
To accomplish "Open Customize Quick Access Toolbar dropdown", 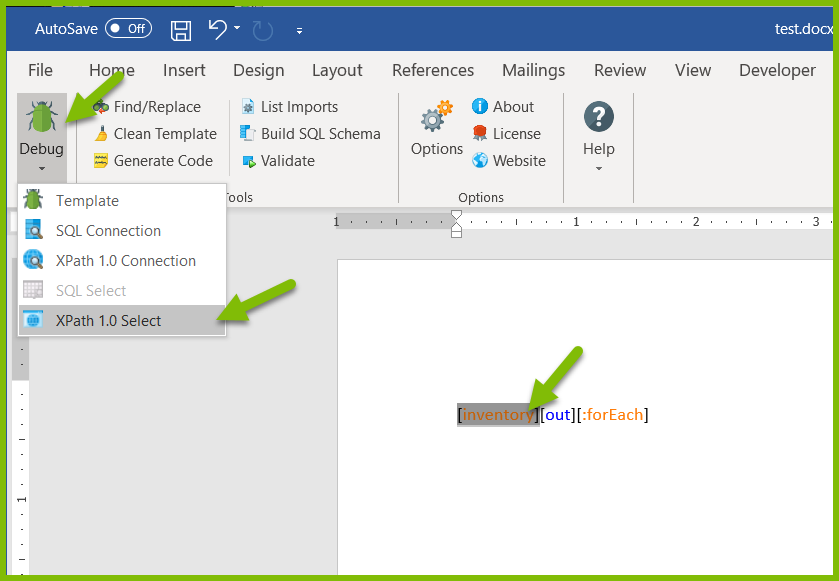I will (300, 31).
